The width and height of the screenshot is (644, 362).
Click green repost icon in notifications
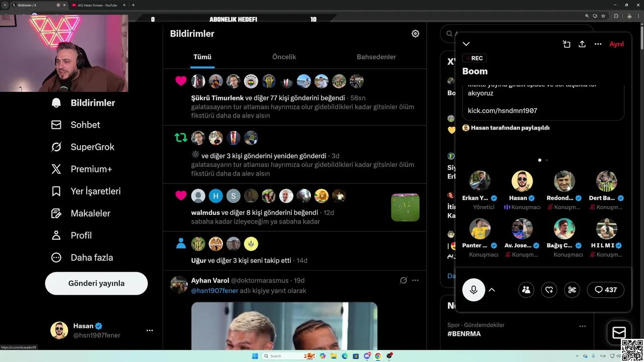(x=181, y=137)
